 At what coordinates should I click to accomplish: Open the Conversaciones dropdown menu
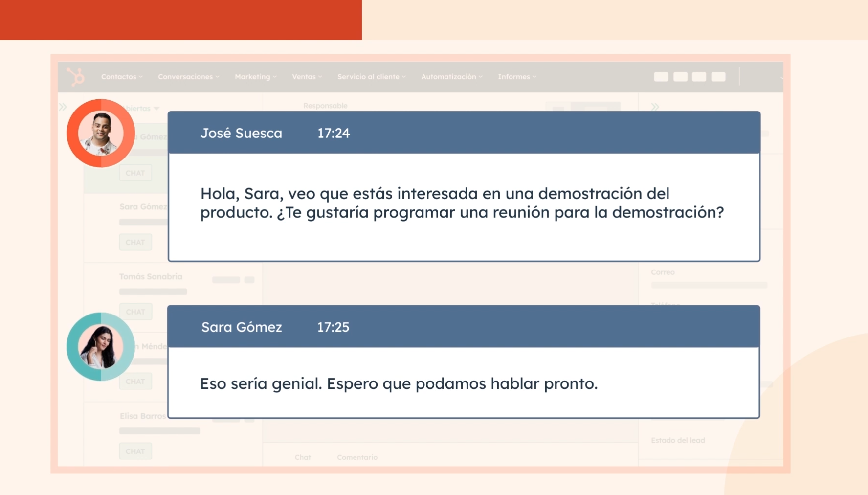(188, 77)
